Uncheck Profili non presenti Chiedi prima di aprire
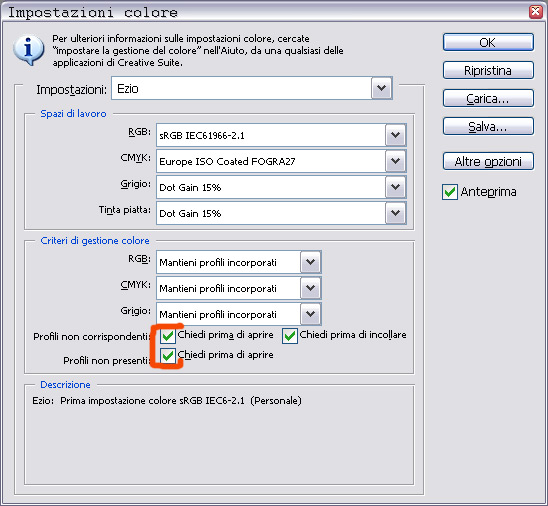 168,356
